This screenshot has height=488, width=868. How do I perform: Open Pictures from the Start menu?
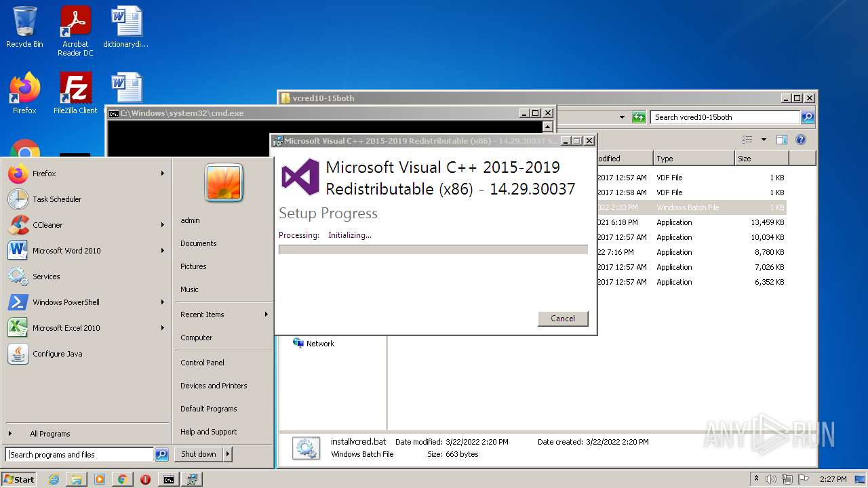coord(193,266)
